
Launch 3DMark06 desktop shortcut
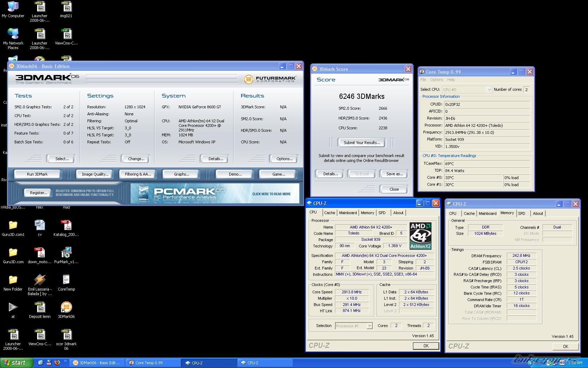tap(66, 310)
